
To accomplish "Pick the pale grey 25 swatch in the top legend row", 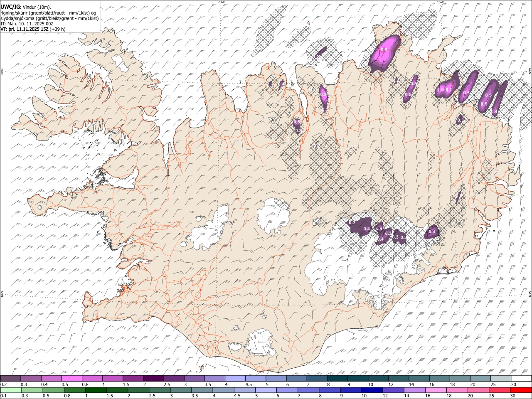I will tap(501, 379).
